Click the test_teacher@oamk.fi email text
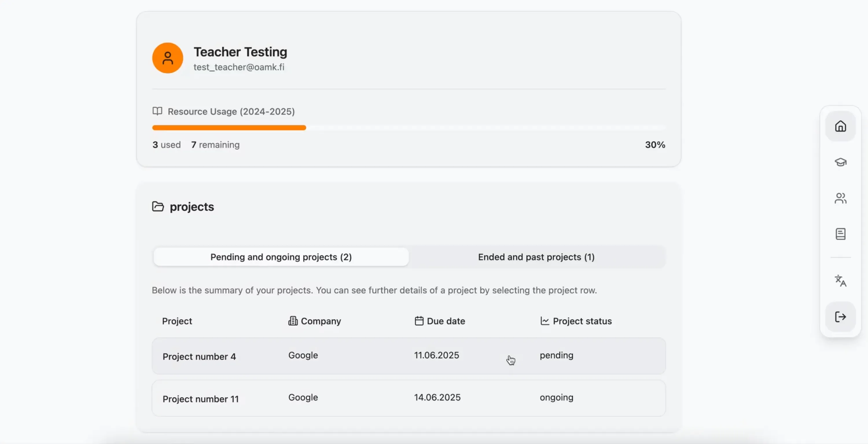The width and height of the screenshot is (868, 444). point(239,67)
